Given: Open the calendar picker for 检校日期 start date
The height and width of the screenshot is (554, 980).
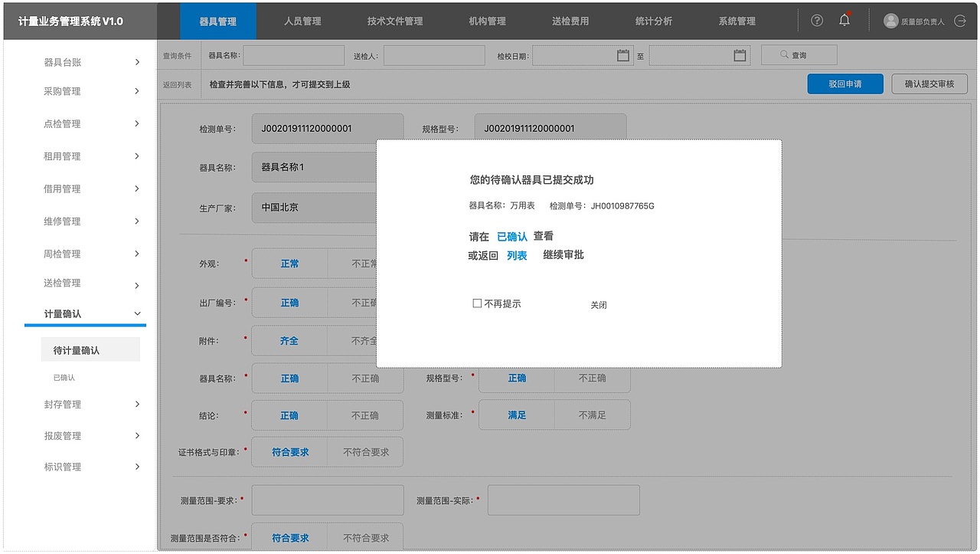Looking at the screenshot, I should [622, 55].
